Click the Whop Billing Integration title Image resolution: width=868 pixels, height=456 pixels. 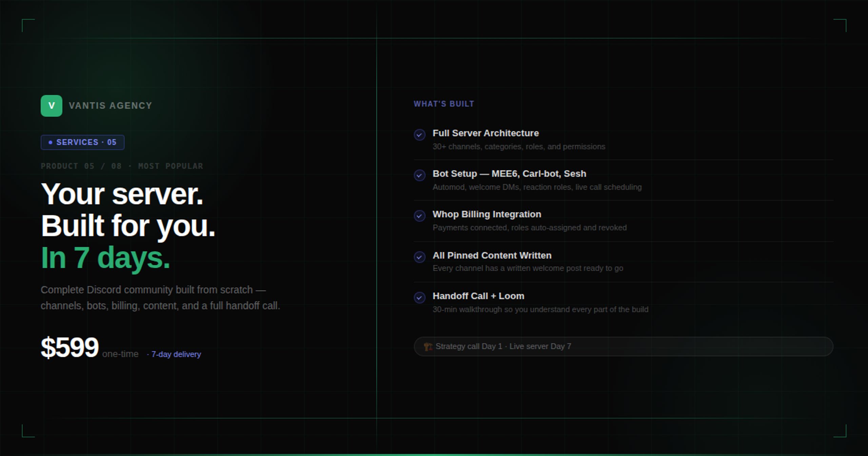point(487,214)
